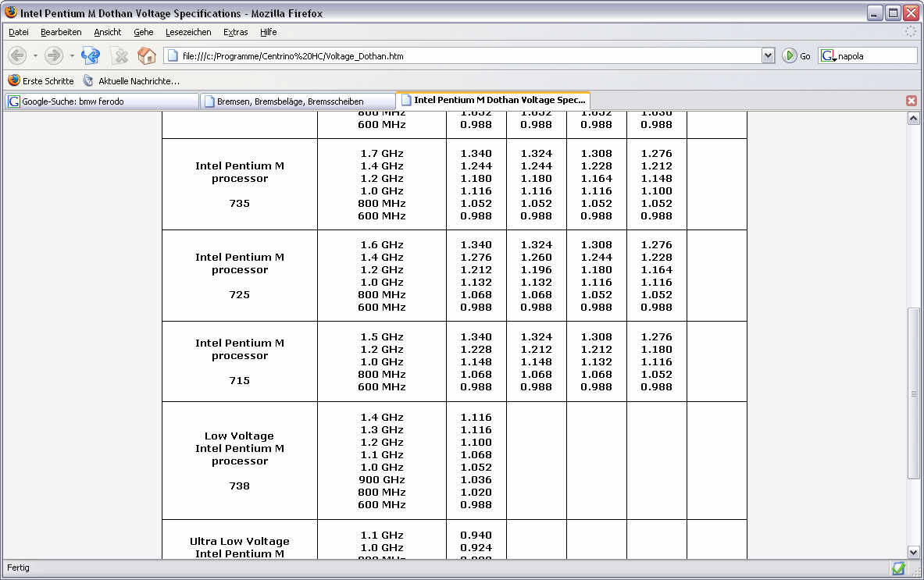Click the Ultra Low Voltage label text
The height and width of the screenshot is (580, 924).
coord(239,541)
